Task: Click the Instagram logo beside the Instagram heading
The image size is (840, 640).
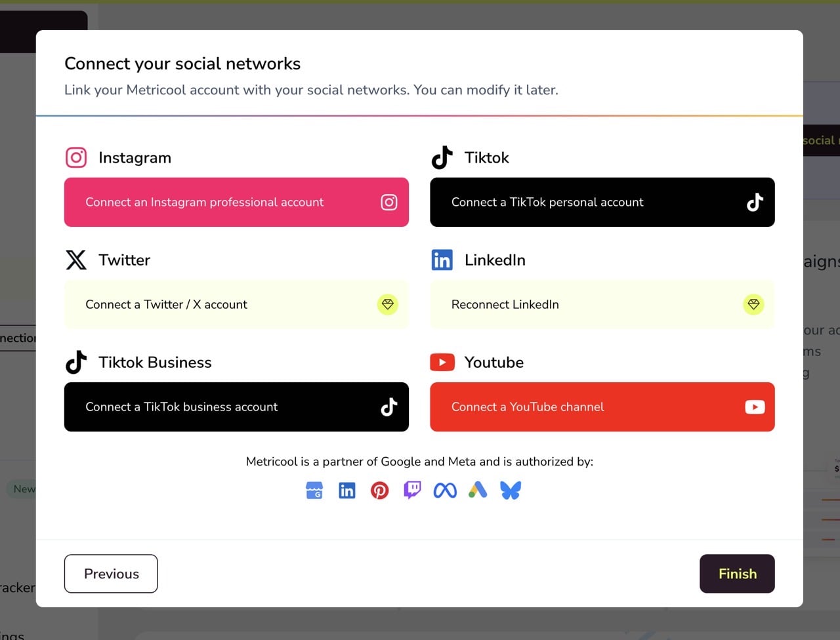Action: (76, 157)
